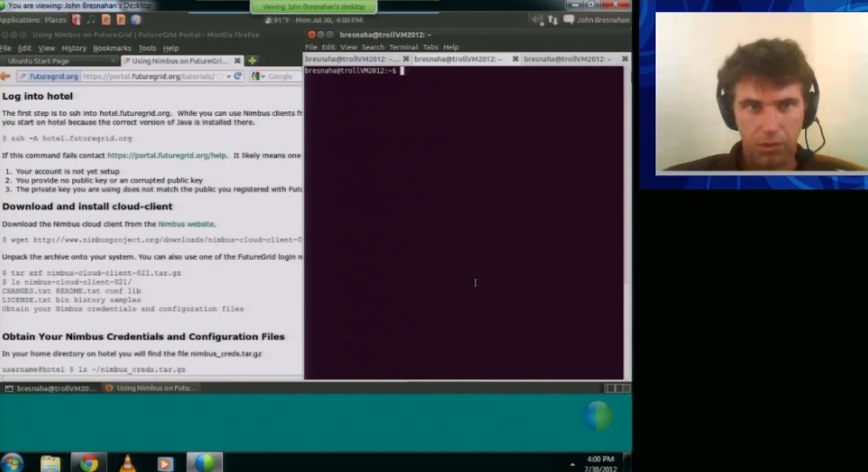The width and height of the screenshot is (868, 472).
Task: Open Firefox Tools menu
Action: 146,48
